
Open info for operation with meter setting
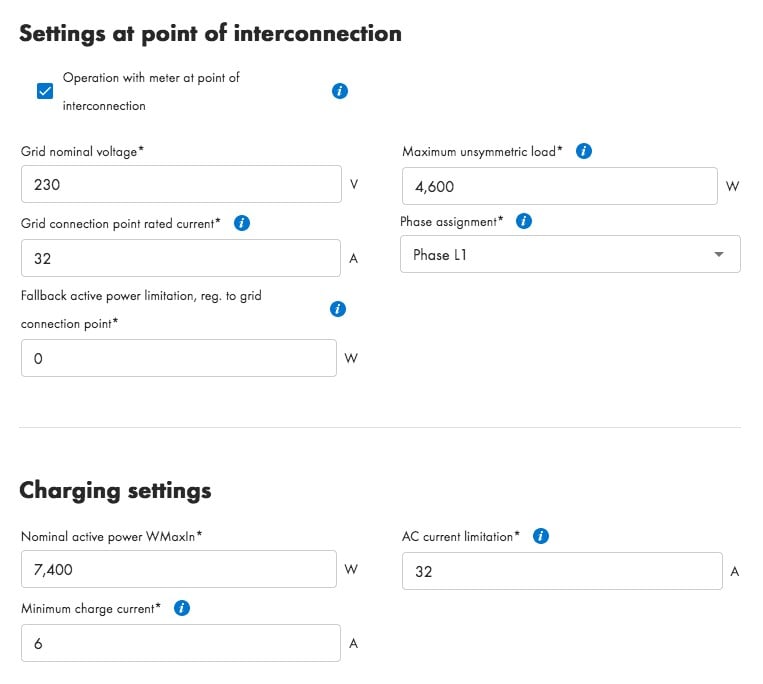tap(339, 91)
